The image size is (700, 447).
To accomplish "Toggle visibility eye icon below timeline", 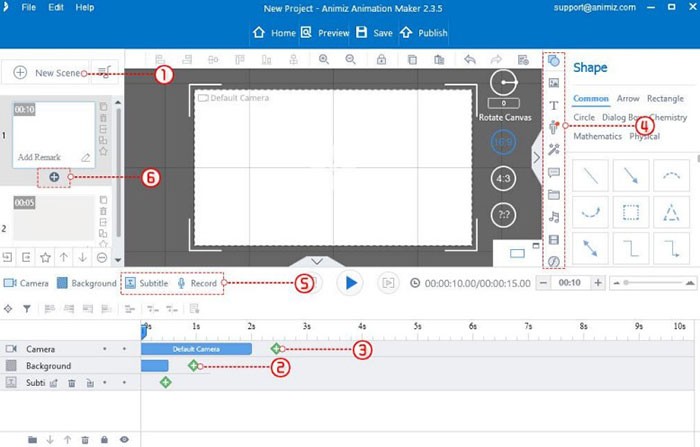I will coord(124,439).
